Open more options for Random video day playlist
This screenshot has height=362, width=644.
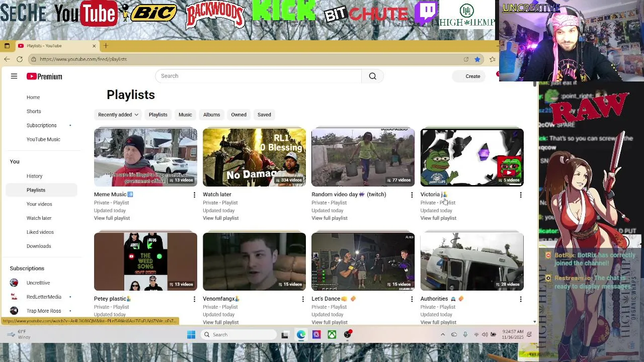412,195
